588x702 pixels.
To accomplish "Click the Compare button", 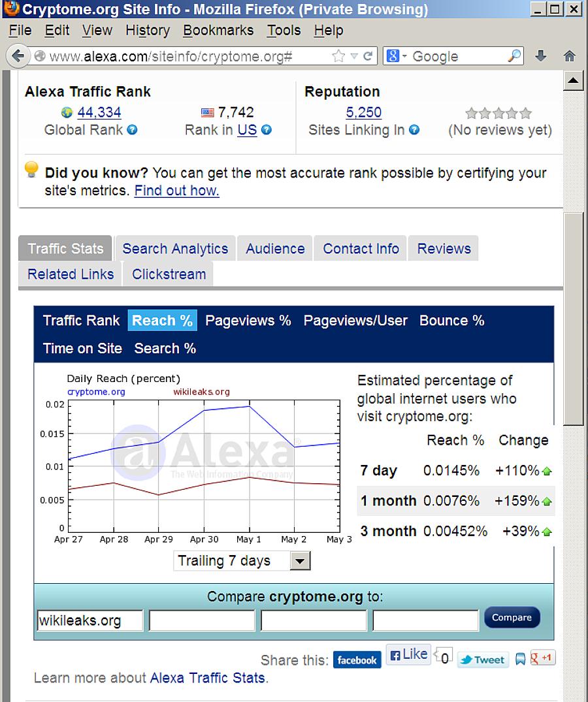I will coord(512,617).
